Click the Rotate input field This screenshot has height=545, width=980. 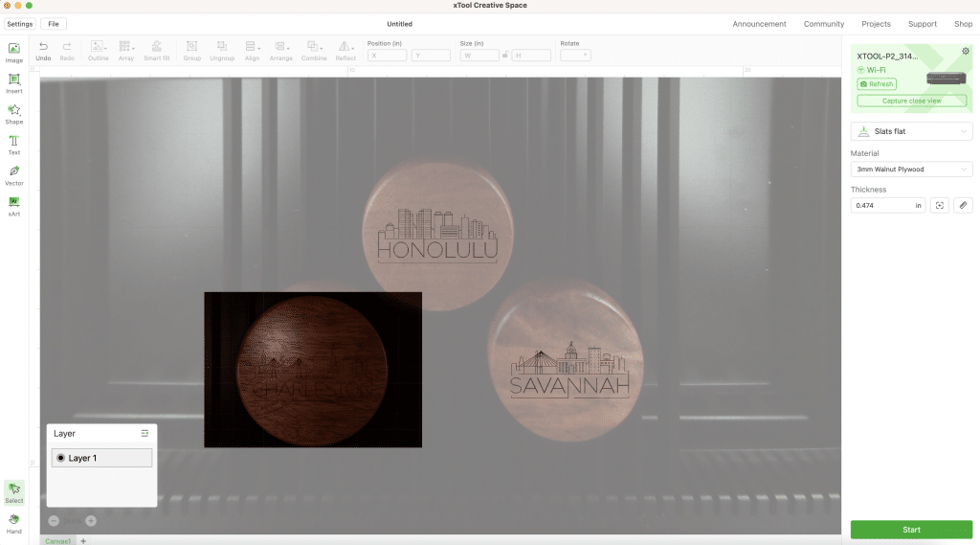[575, 55]
